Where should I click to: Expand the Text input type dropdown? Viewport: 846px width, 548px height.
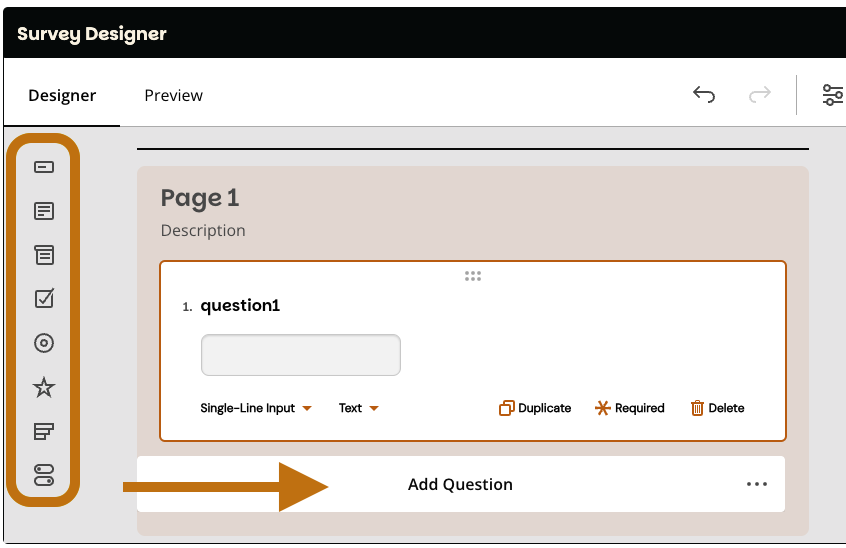(x=358, y=408)
